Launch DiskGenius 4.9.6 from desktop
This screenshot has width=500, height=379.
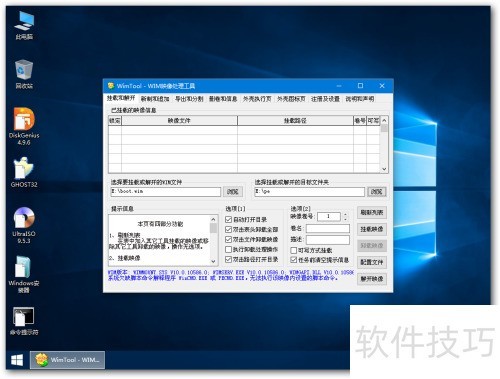(24, 126)
